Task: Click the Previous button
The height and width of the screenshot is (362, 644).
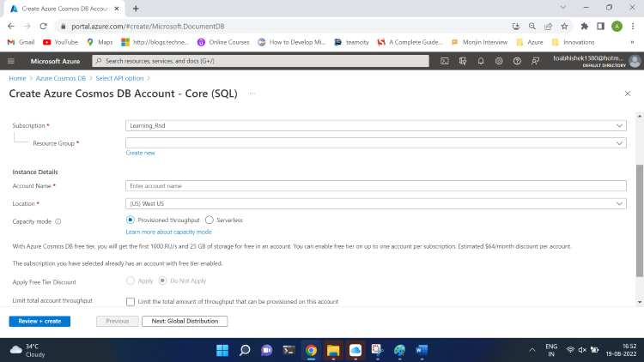Action: [x=118, y=322]
